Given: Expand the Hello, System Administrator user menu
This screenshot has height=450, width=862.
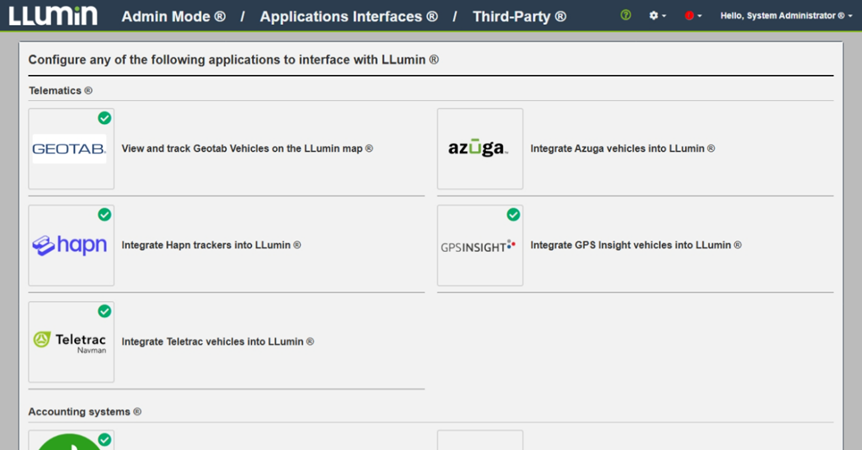Looking at the screenshot, I should (x=786, y=16).
